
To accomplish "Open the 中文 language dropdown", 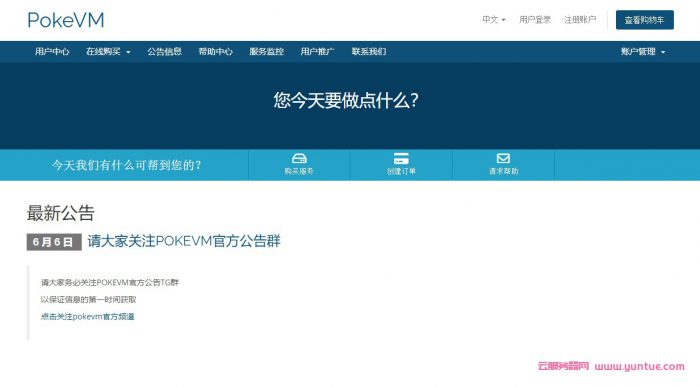I will coord(494,20).
